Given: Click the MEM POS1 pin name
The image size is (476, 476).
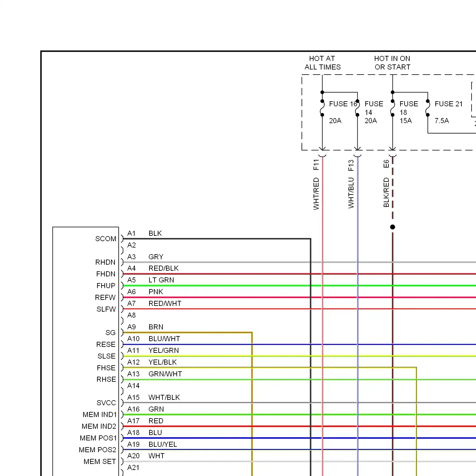Looking at the screenshot, I should pos(98,438).
